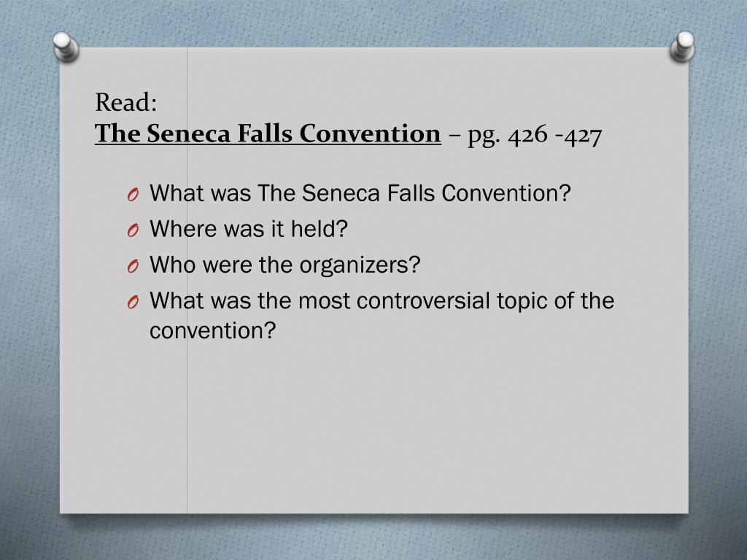
Task: Click the 'Where was it held?' question
Action: pos(249,229)
